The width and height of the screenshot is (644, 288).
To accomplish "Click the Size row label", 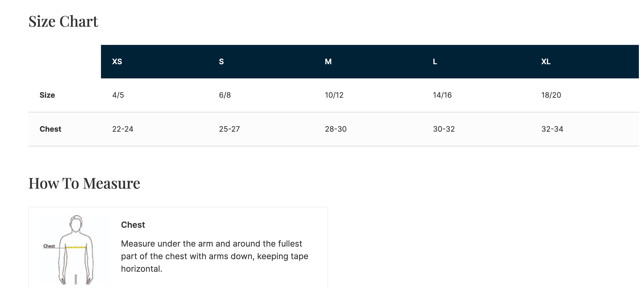I will (47, 95).
